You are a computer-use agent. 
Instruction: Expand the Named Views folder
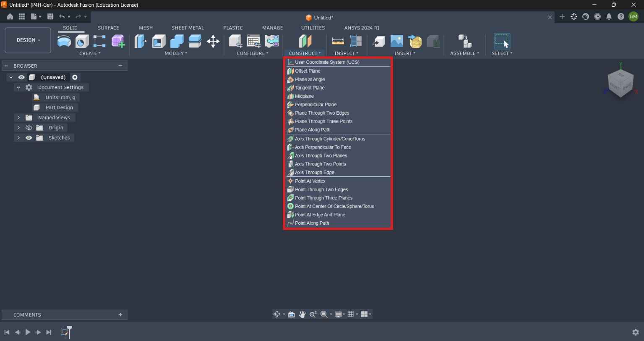18,118
